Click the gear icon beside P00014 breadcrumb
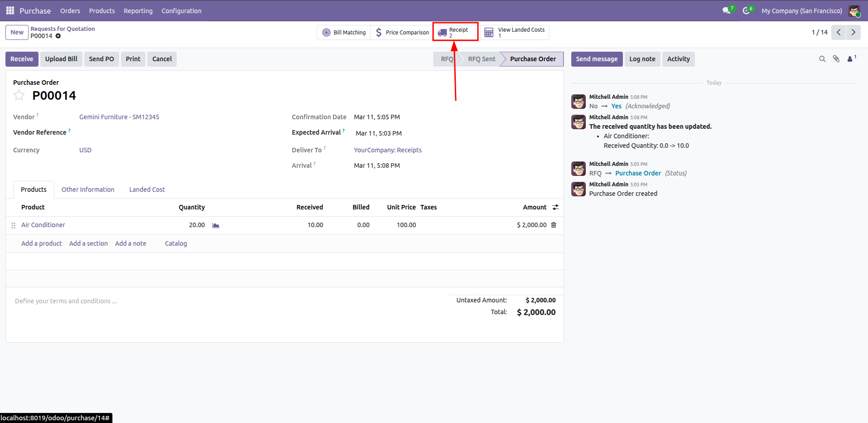The height and width of the screenshot is (423, 868). click(58, 36)
